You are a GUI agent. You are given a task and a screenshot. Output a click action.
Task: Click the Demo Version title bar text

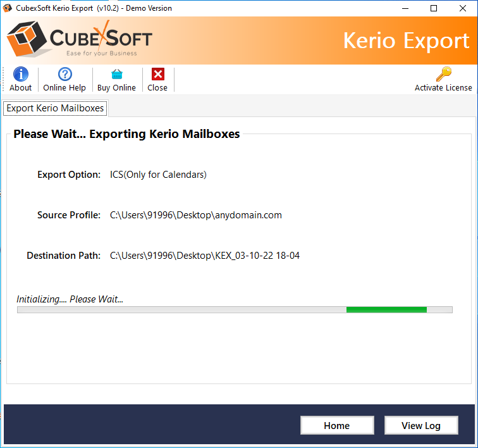(x=149, y=8)
